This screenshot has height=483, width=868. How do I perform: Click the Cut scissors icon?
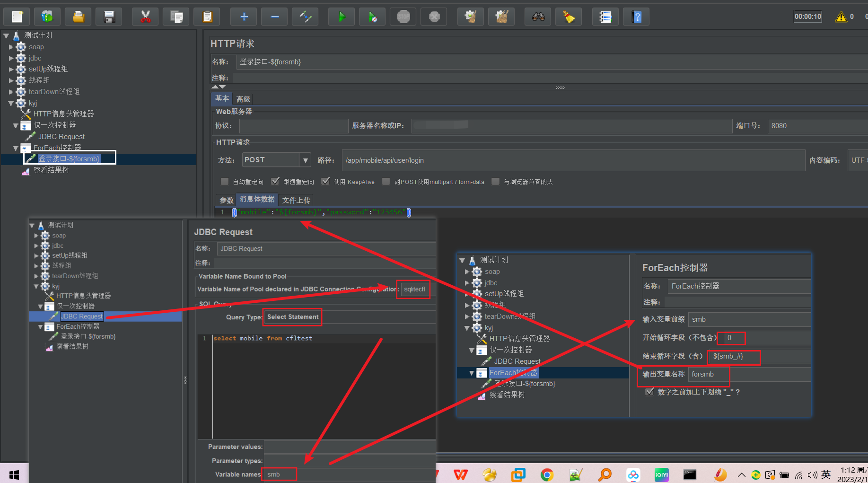click(145, 17)
